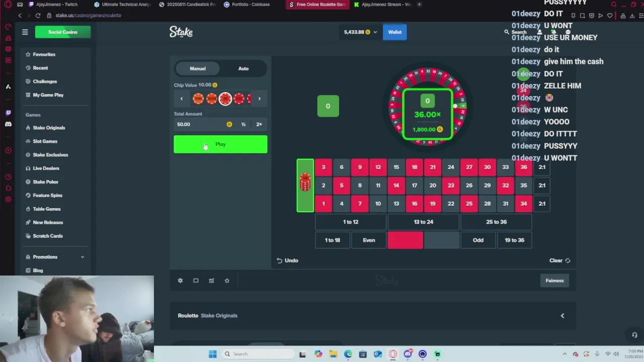Screen dimensions: 644x362
Task: Open Microsoft Edge from taskbar
Action: pos(348,354)
